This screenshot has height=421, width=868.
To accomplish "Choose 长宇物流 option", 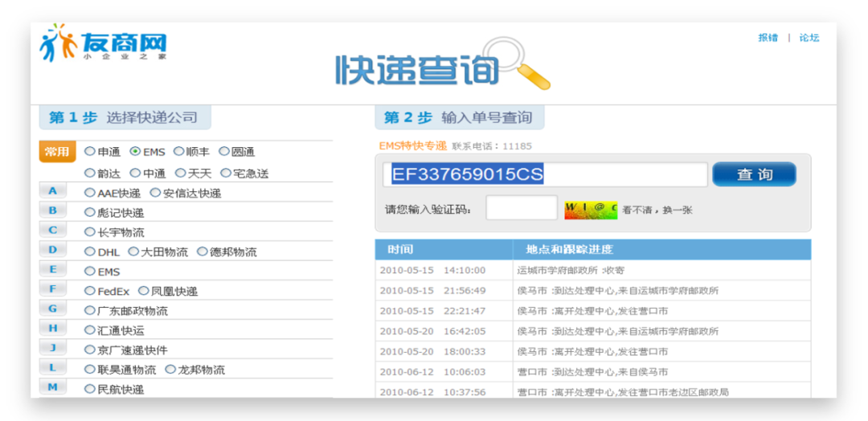I will tap(90, 232).
